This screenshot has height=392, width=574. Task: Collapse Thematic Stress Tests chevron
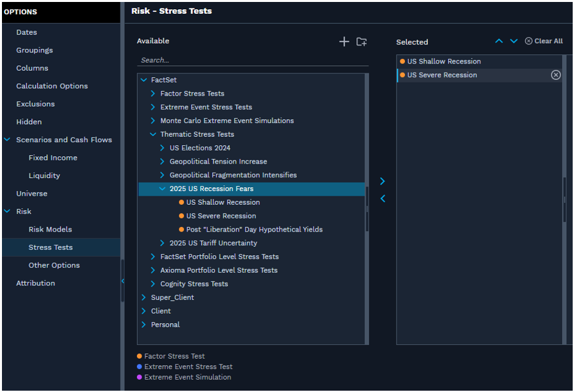click(x=153, y=134)
